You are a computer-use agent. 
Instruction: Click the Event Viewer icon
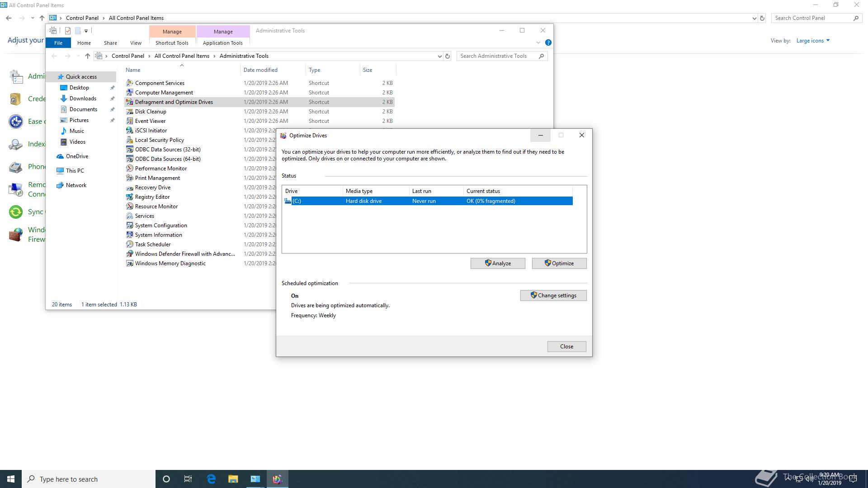pos(130,121)
